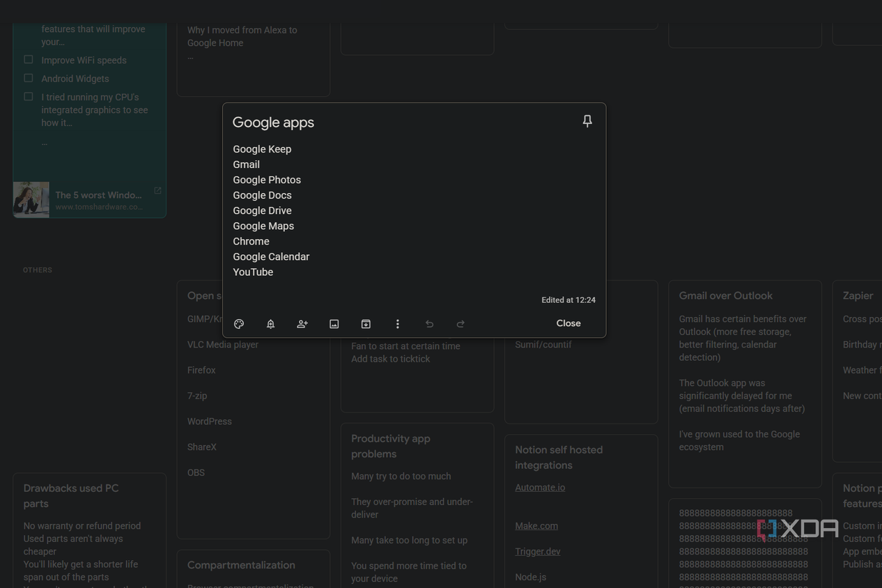Image resolution: width=882 pixels, height=588 pixels.
Task: Click the Google Maps line
Action: tap(263, 226)
